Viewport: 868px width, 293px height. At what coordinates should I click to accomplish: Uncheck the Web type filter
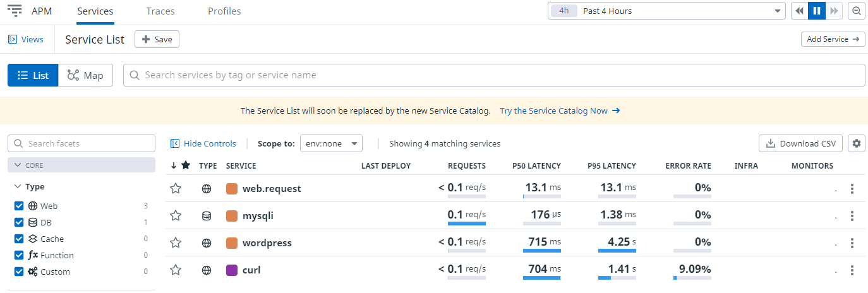pos(19,206)
